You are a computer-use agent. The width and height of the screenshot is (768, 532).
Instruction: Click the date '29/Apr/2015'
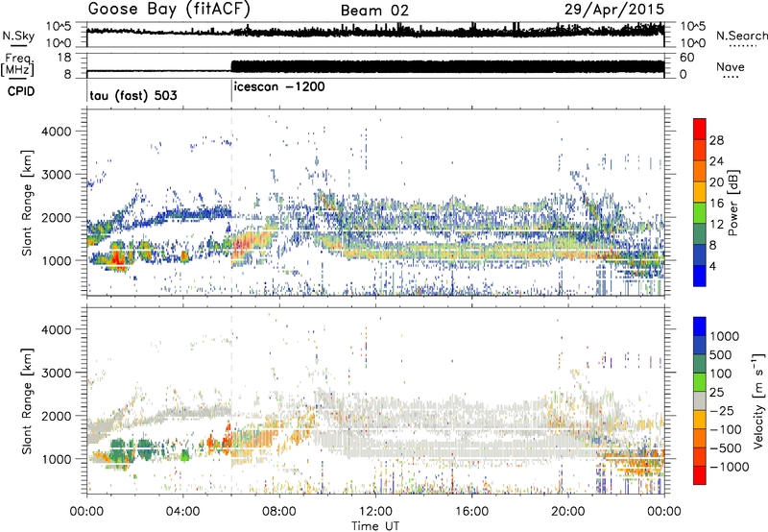(614, 10)
